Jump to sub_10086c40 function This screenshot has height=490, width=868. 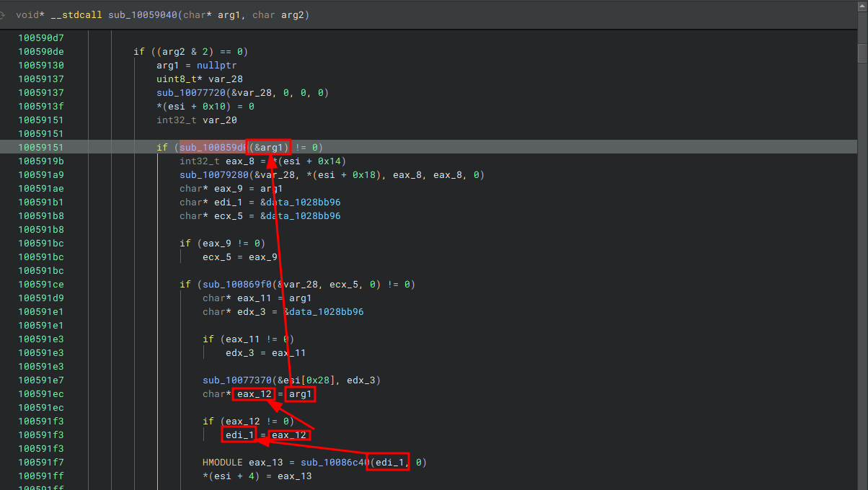click(335, 463)
